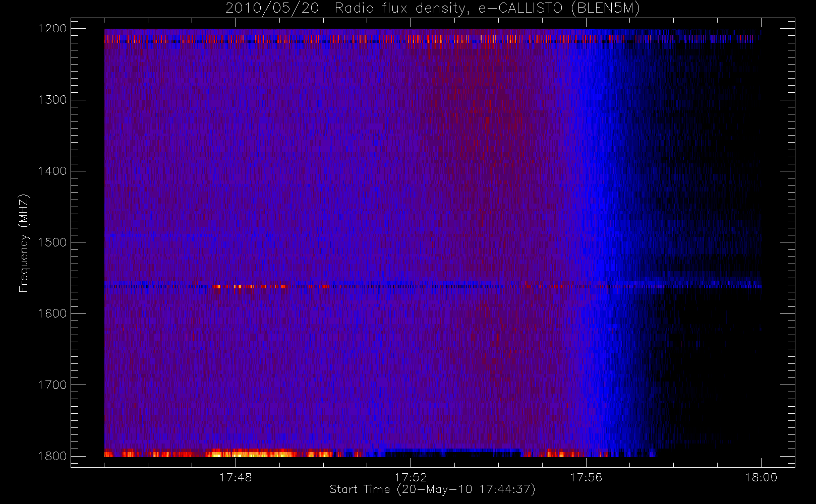
Task: Click the 17:48 time tick label
Action: (236, 477)
